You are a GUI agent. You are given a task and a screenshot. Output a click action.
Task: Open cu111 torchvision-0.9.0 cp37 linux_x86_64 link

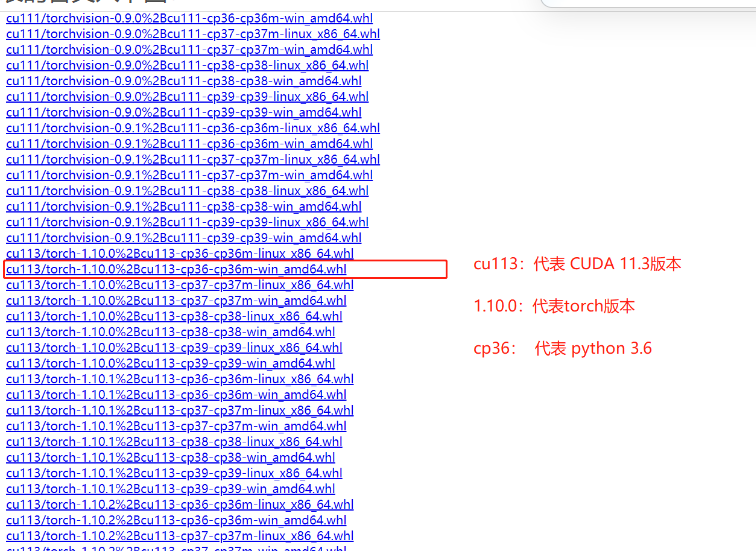(193, 34)
